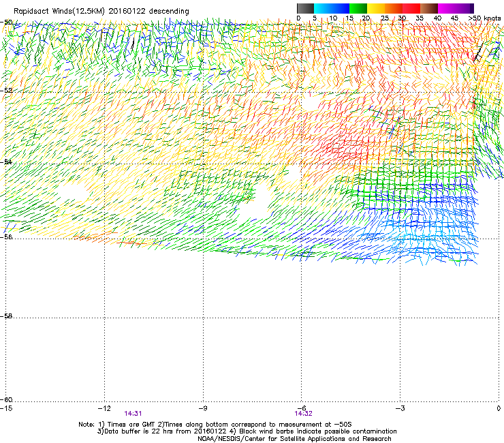
Task: Click the 'Rapidsact Winds(12.5KM) 20160122 descending' title
Action: point(101,12)
